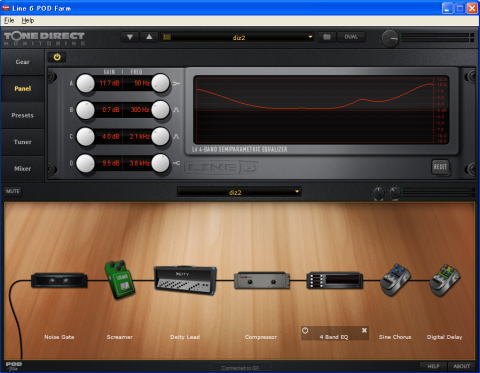
Task: Toggle 4 Band EQ bypass power icon
Action: [x=305, y=330]
